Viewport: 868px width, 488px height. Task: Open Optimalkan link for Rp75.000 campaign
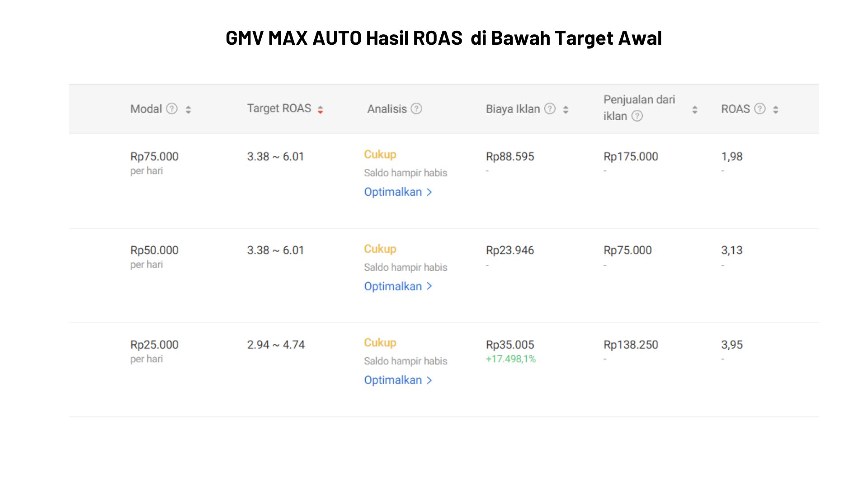(393, 192)
